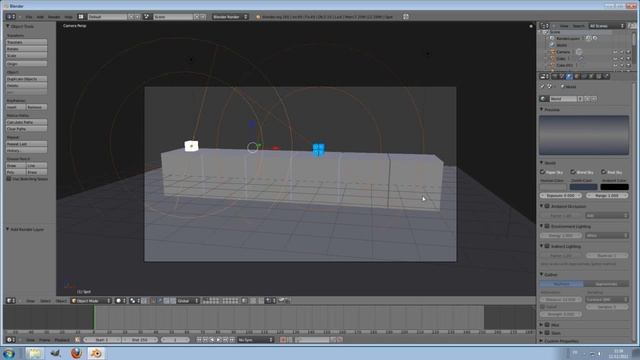This screenshot has height=360, width=640.
Task: Click the world datablock browse icon
Action: (x=544, y=99)
